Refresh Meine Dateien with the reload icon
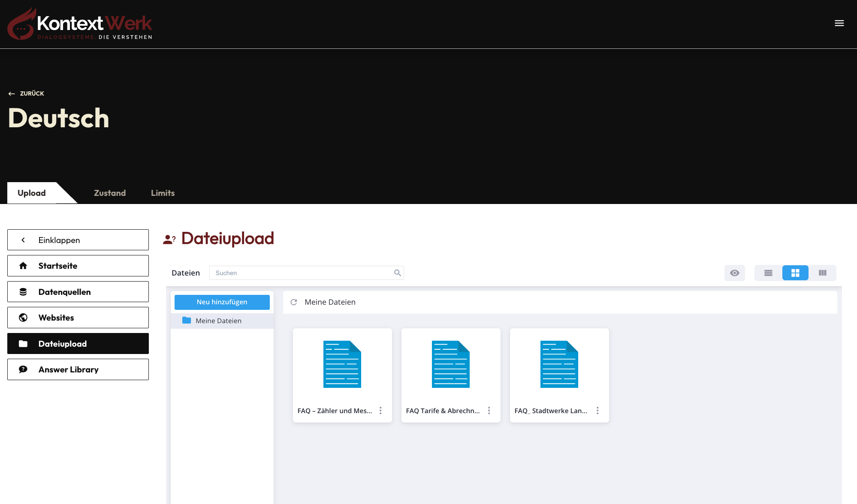Image resolution: width=857 pixels, height=504 pixels. [x=293, y=302]
